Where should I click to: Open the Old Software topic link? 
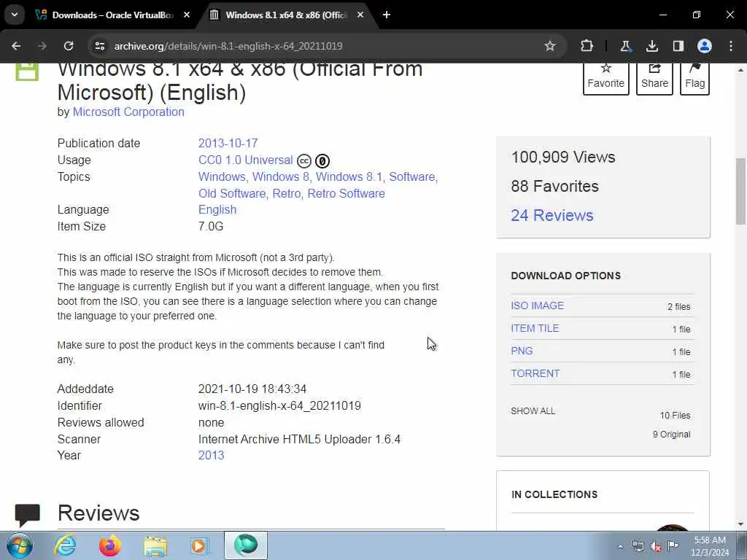(x=231, y=193)
